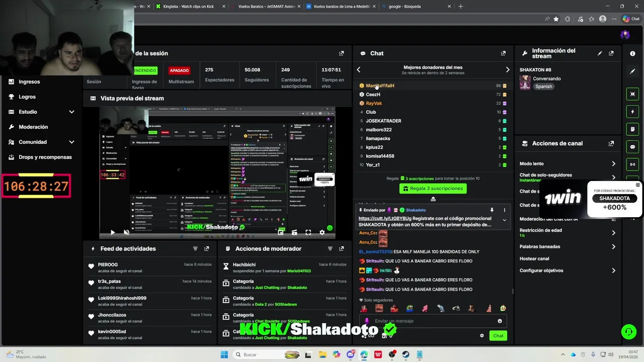
Task: Collapse the donor leaderboard with eject arrow
Action: pos(433,199)
